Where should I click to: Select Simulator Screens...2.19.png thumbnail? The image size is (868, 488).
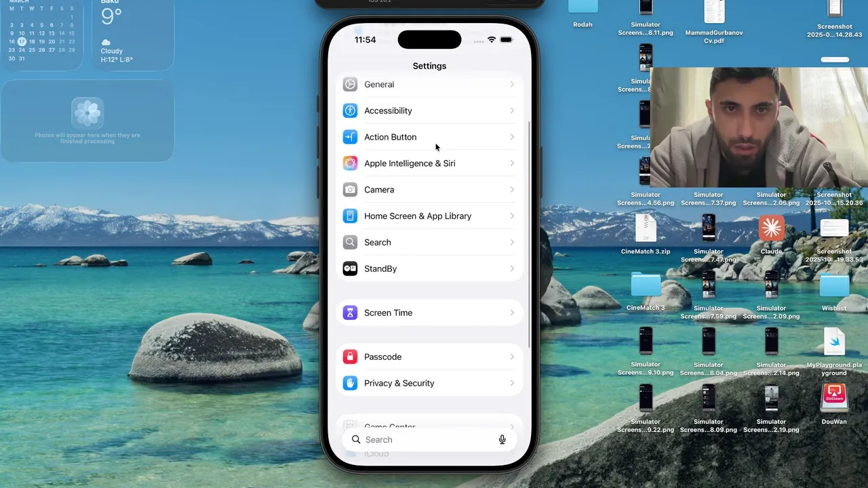[771, 398]
